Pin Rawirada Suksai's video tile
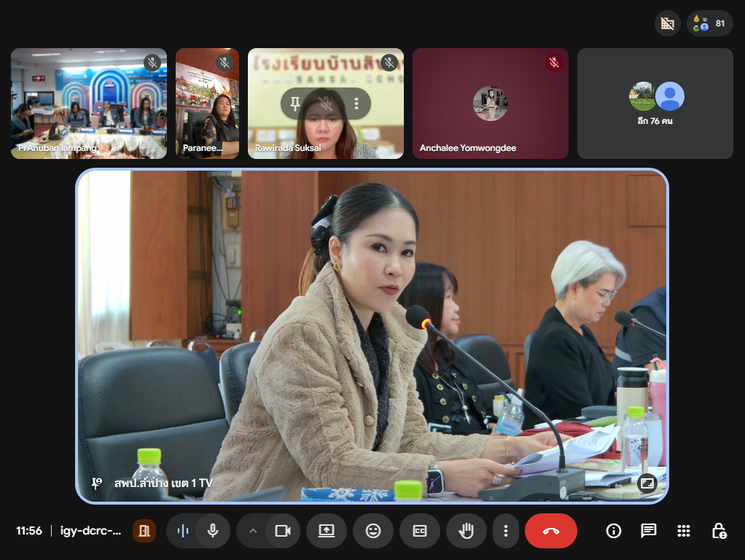Image resolution: width=745 pixels, height=560 pixels. point(295,104)
